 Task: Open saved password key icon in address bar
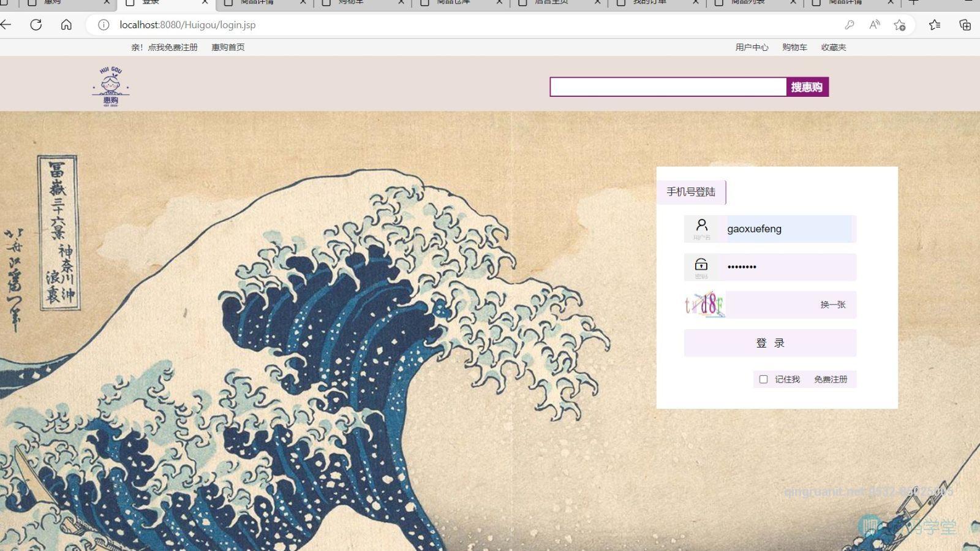tap(849, 25)
